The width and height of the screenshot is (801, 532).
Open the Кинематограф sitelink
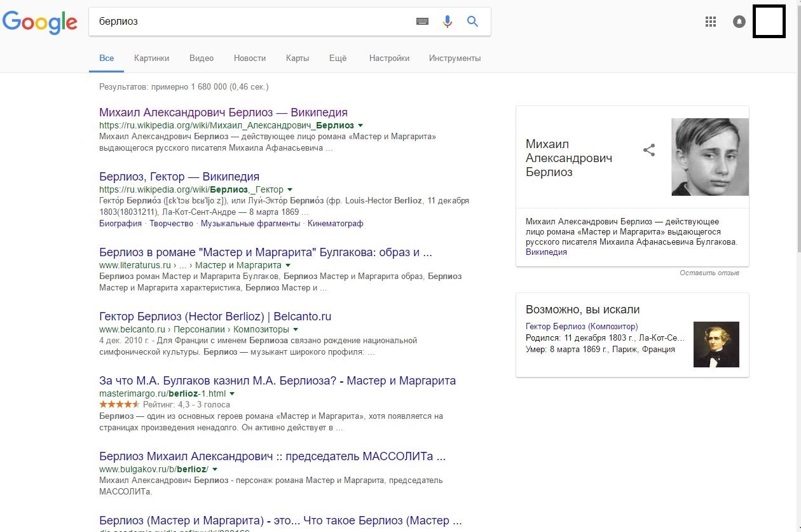(336, 224)
